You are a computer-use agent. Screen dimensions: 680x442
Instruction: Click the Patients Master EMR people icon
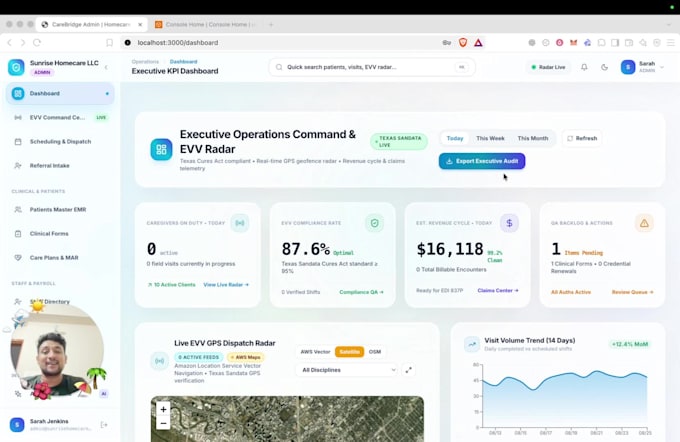tap(18, 210)
